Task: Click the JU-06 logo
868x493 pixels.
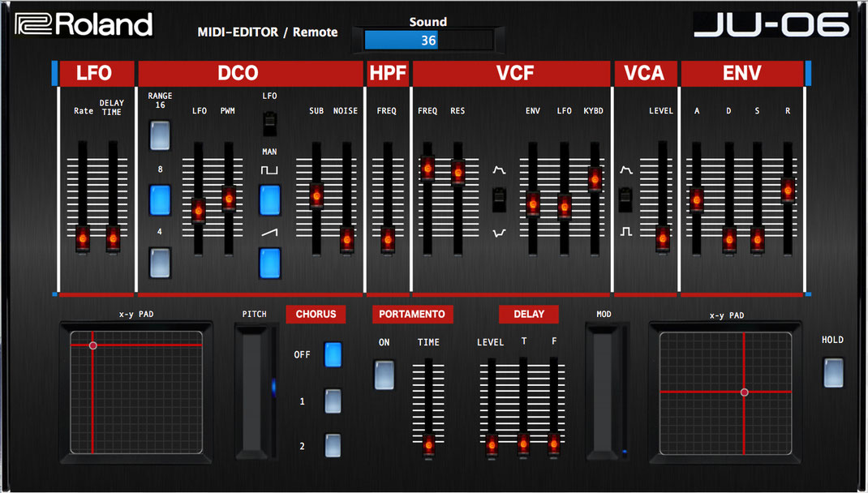Action: pyautogui.click(x=771, y=25)
